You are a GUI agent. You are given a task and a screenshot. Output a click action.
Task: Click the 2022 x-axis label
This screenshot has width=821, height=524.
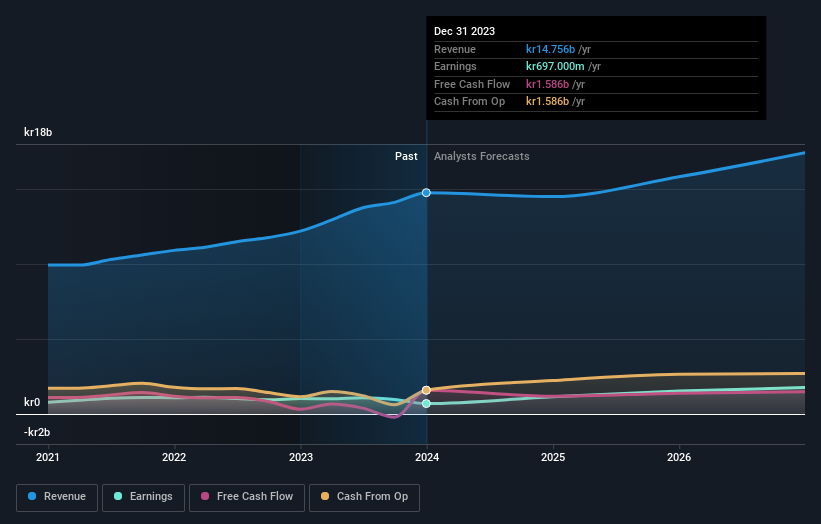click(x=174, y=458)
